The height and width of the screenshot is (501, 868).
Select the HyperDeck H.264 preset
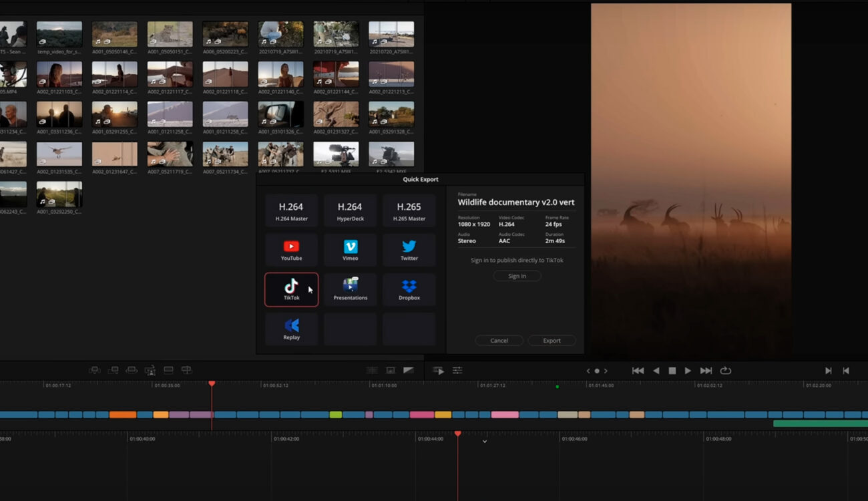pos(350,211)
